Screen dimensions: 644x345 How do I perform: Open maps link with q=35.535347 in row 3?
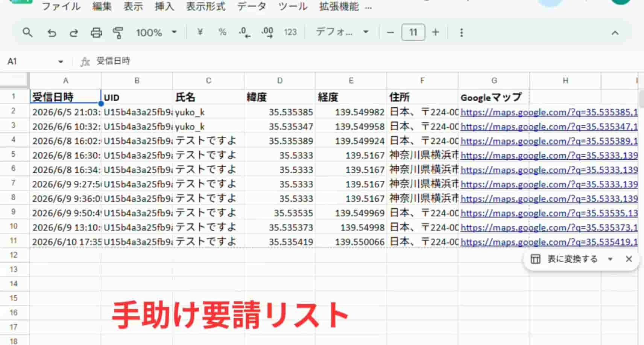point(549,127)
